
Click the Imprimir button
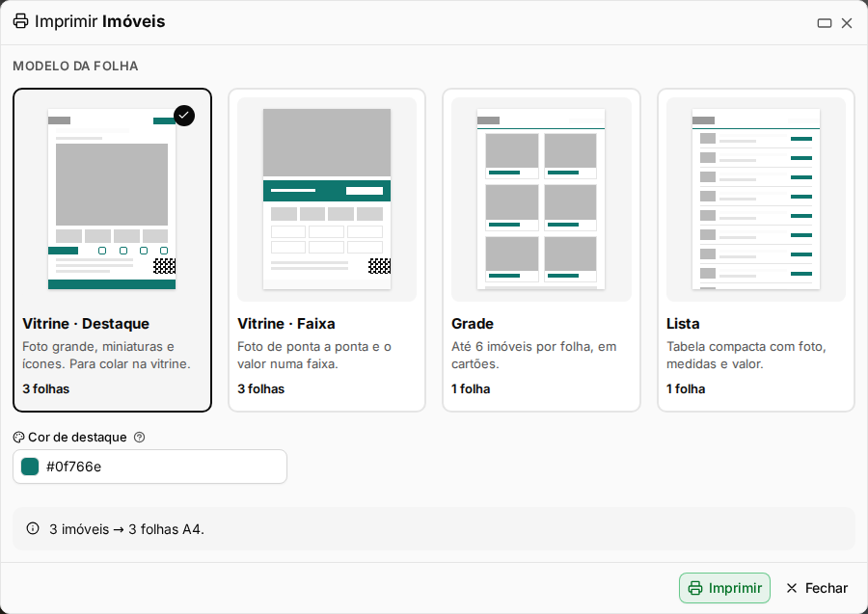pyautogui.click(x=724, y=588)
